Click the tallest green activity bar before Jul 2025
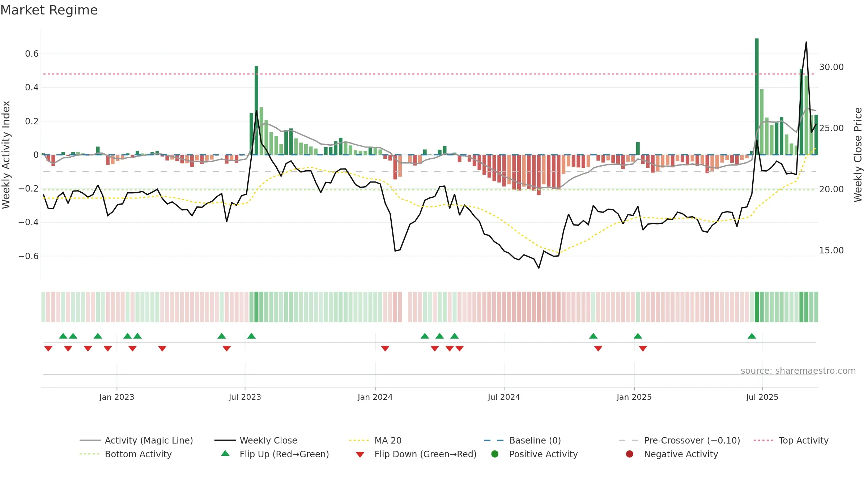The image size is (868, 488). click(x=757, y=97)
